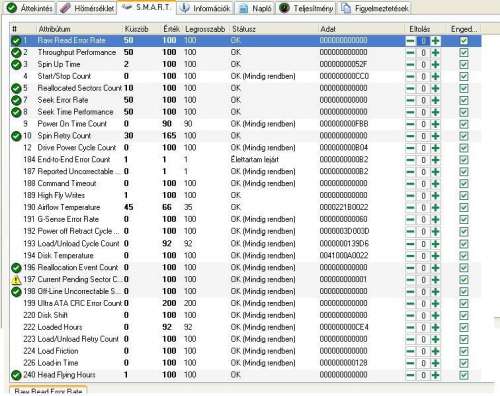Viewport: 500px width, 396px height.
Task: Decrease offset for Loaded Hours
Action: (411, 327)
